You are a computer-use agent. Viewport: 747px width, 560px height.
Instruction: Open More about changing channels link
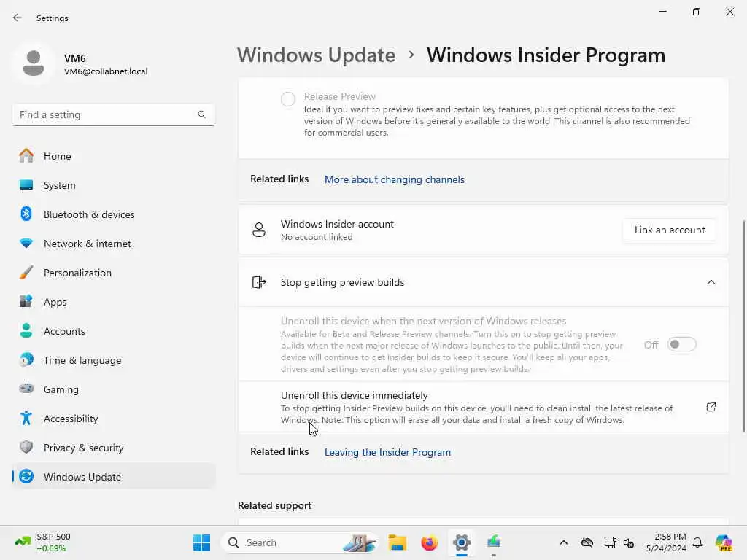[395, 179]
